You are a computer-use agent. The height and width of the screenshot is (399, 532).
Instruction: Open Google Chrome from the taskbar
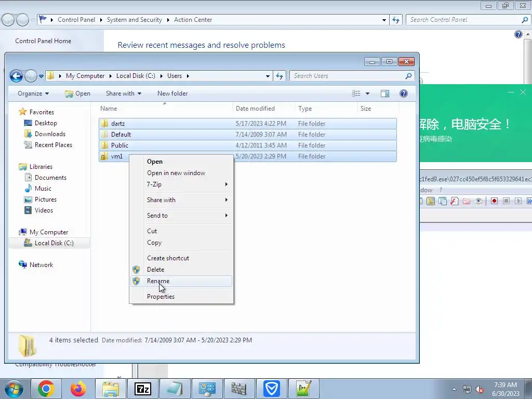46,389
